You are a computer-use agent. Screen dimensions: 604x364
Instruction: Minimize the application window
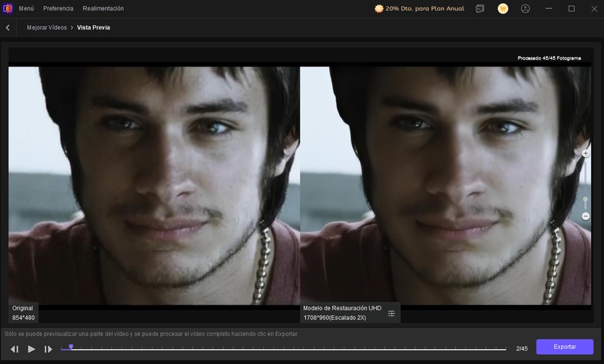click(x=549, y=8)
